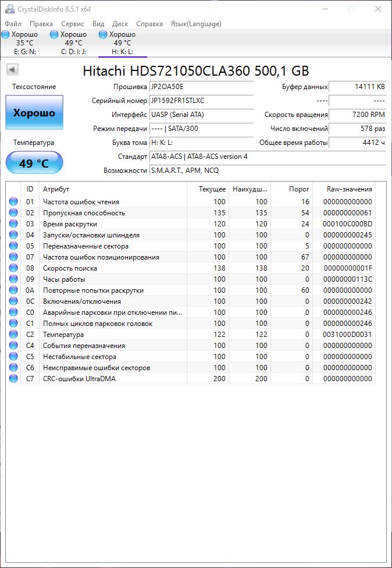Click status orb for Температура attribute row
The height and width of the screenshot is (568, 392).
13,335
